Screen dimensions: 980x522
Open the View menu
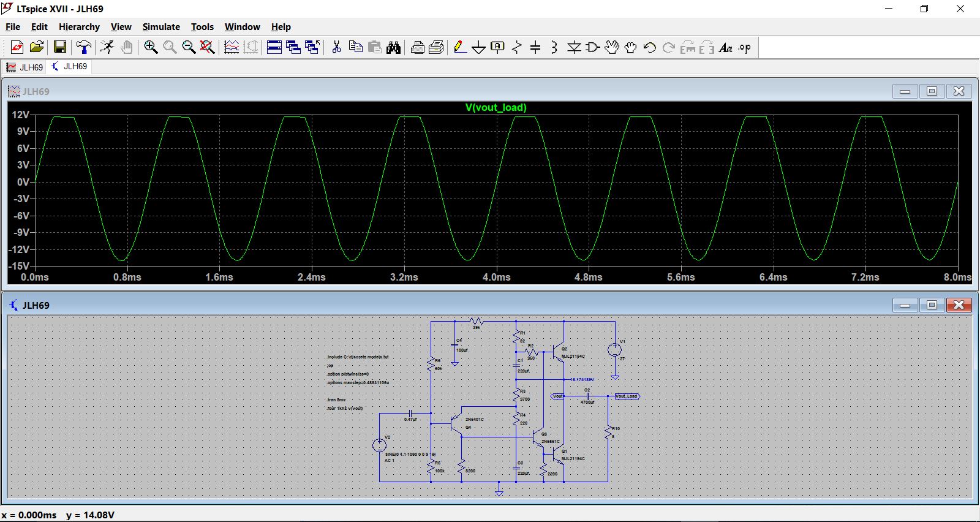coord(121,27)
